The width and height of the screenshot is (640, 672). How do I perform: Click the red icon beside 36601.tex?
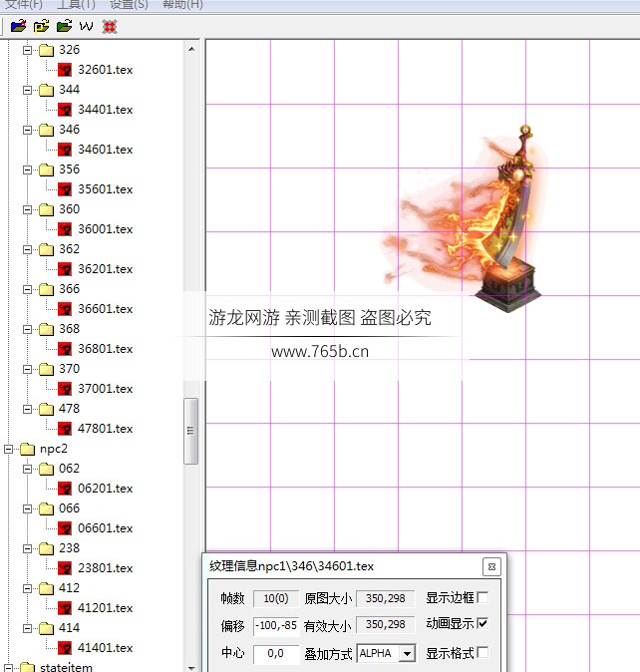click(x=65, y=309)
